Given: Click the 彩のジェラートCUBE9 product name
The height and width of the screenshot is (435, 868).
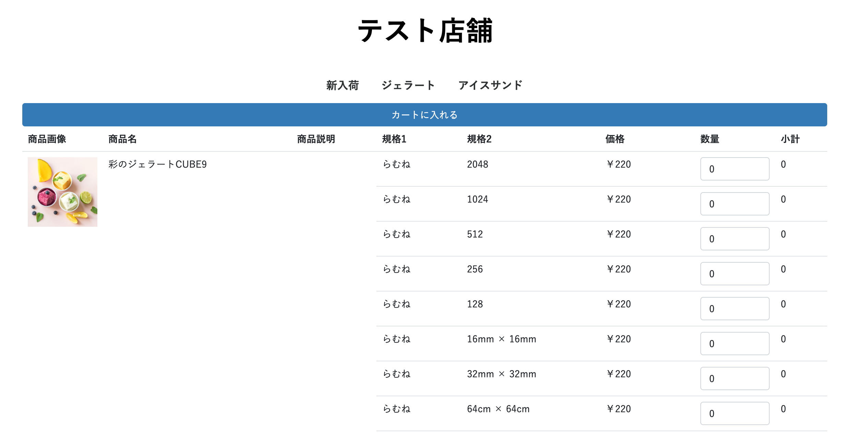Looking at the screenshot, I should (157, 164).
